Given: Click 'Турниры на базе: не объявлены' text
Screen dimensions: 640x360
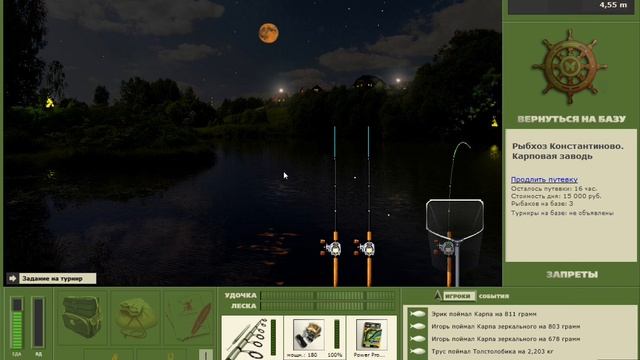Looking at the screenshot, I should [x=562, y=213].
